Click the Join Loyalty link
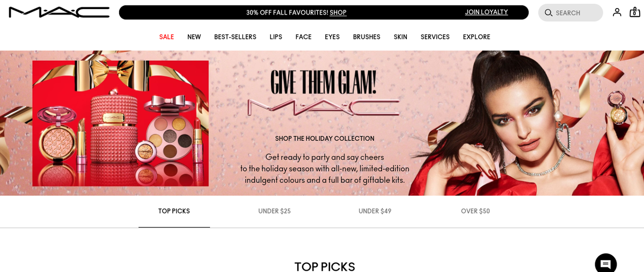This screenshot has height=272, width=644. (x=486, y=12)
